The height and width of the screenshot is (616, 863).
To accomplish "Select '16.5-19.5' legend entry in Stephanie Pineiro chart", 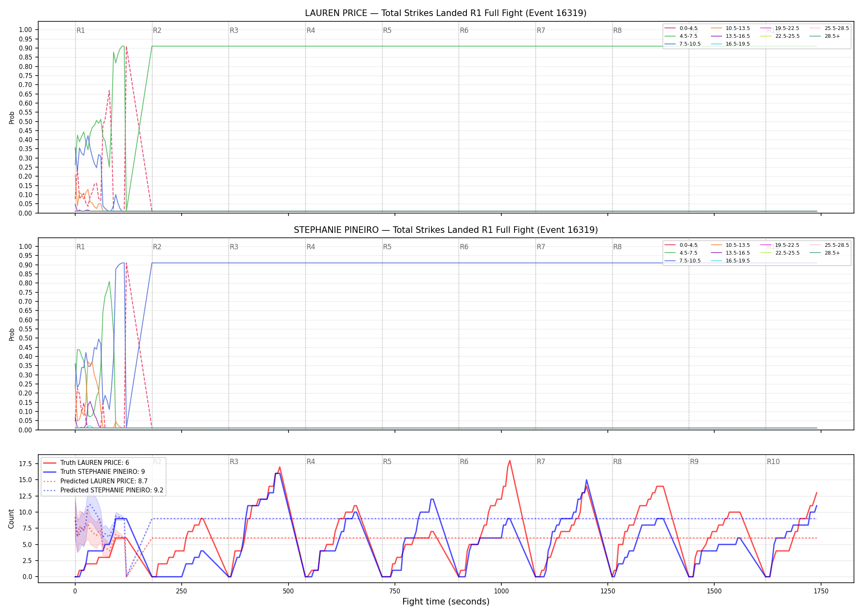I will (730, 261).
